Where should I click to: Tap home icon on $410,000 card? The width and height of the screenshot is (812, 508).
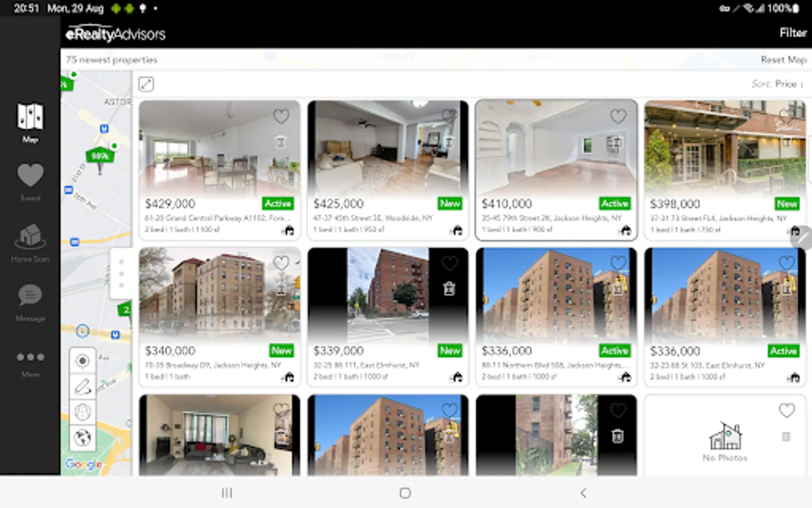[625, 230]
